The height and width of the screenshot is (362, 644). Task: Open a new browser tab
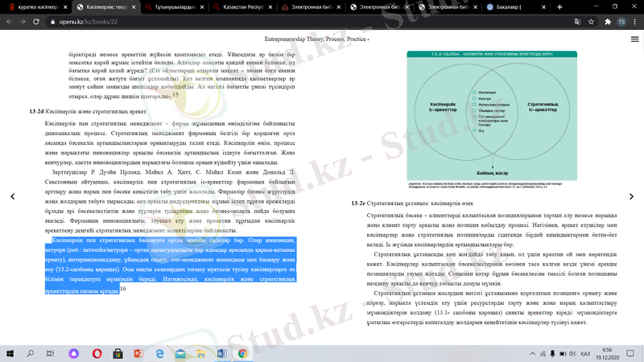pos(559,7)
